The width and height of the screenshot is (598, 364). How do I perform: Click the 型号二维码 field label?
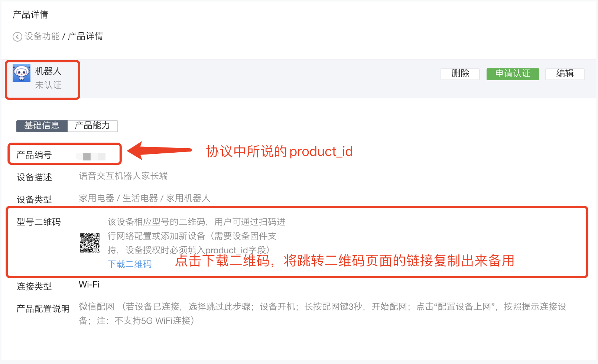(39, 222)
